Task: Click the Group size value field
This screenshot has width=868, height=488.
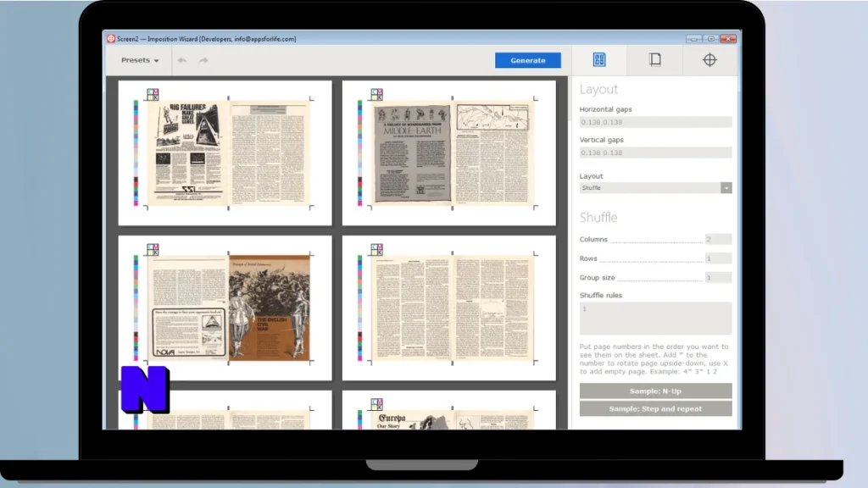Action: coord(718,278)
